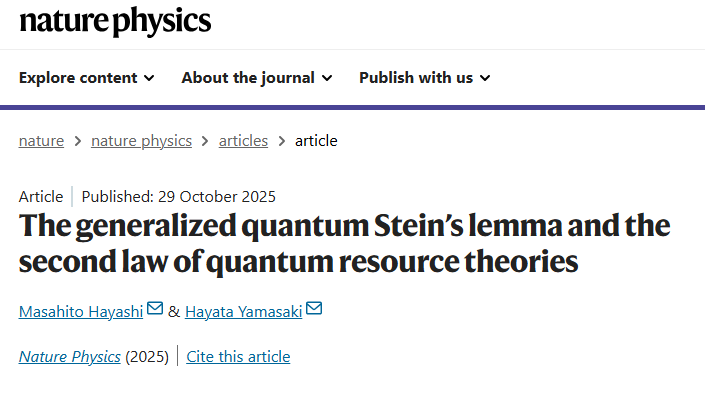Image resolution: width=705 pixels, height=402 pixels.
Task: Click the Nature Physics logo
Action: point(115,20)
